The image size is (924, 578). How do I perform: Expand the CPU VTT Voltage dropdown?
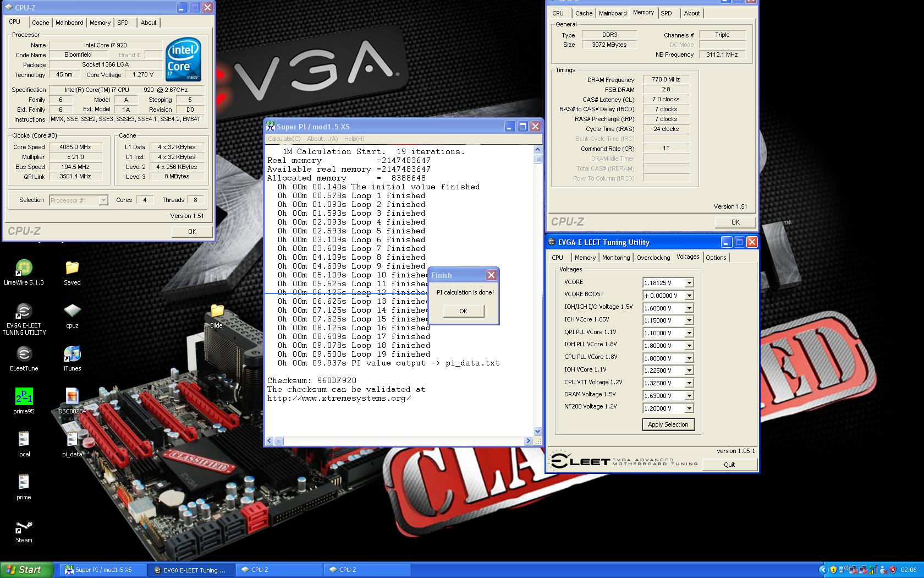[689, 383]
